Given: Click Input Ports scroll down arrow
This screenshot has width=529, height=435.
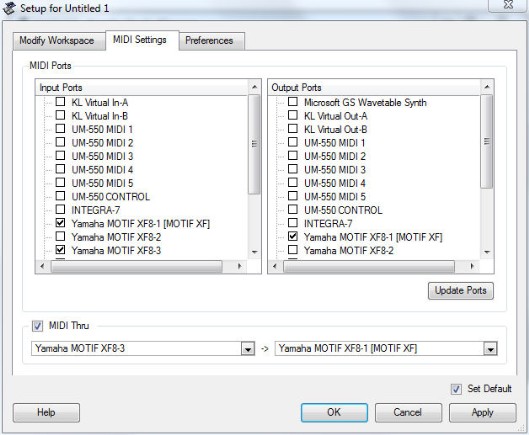Looking at the screenshot, I should pyautogui.click(x=254, y=252).
